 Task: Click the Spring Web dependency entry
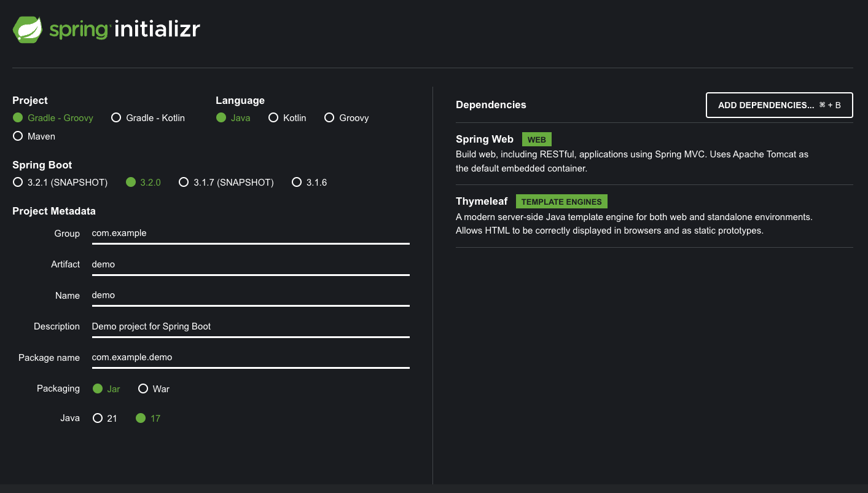click(x=654, y=153)
